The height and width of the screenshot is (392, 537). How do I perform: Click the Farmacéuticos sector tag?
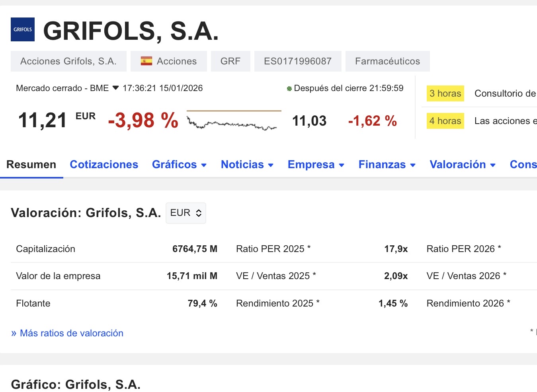(x=387, y=61)
